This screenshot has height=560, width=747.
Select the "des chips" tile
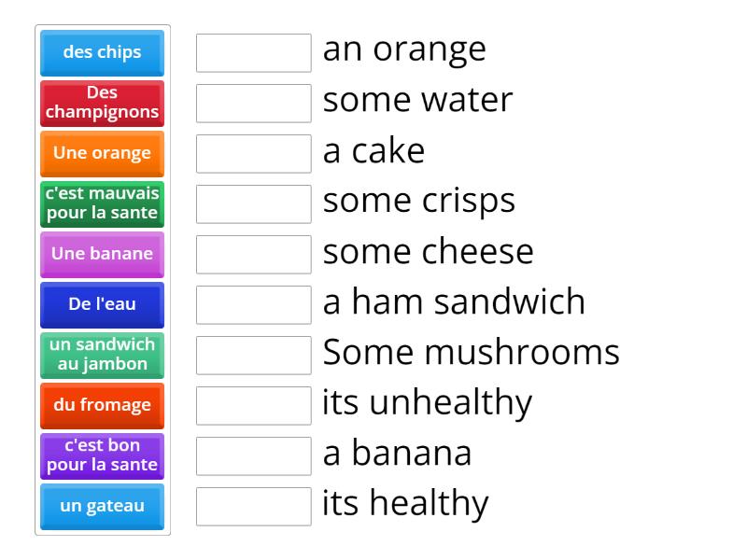tap(102, 53)
